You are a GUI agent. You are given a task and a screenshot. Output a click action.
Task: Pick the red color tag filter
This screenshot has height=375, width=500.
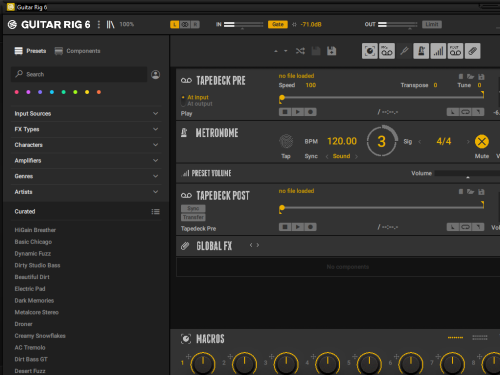click(x=17, y=92)
